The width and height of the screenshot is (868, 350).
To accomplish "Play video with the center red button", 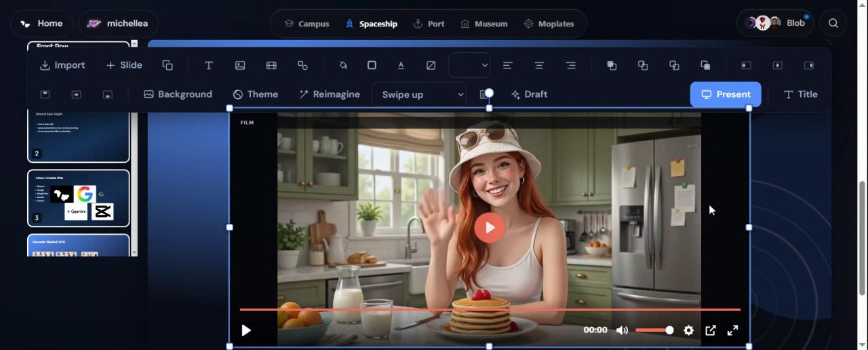I will [x=489, y=227].
